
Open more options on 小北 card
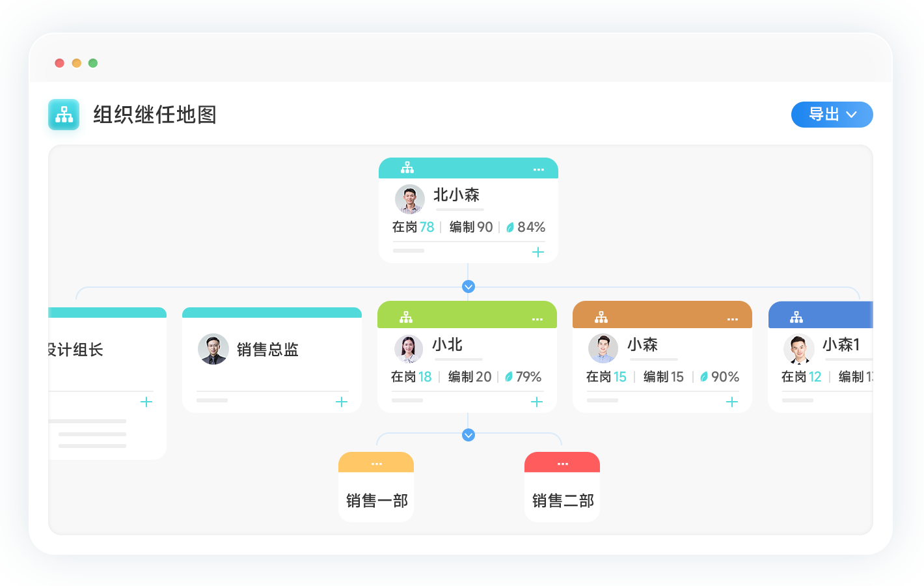coord(537,319)
